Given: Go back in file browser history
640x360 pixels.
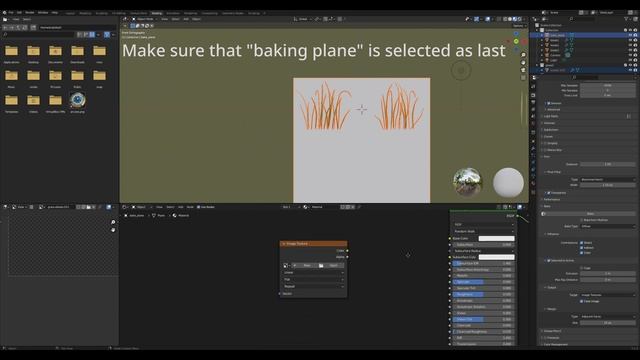Looking at the screenshot, I should coord(4,27).
